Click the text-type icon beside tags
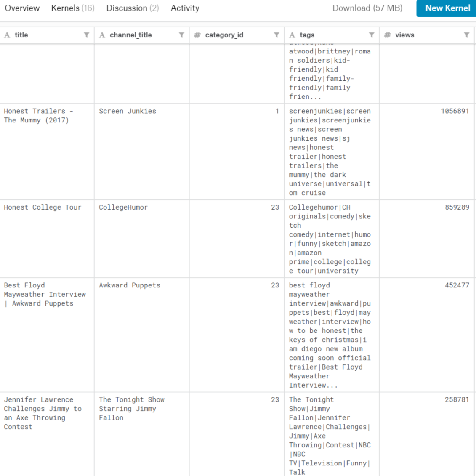476x476 pixels. 293,35
